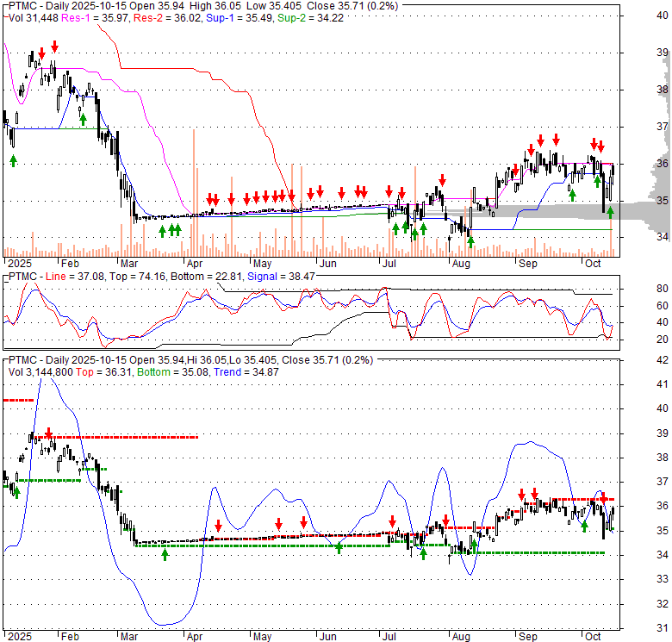Select the 'Oct' month label on top chart

593,264
